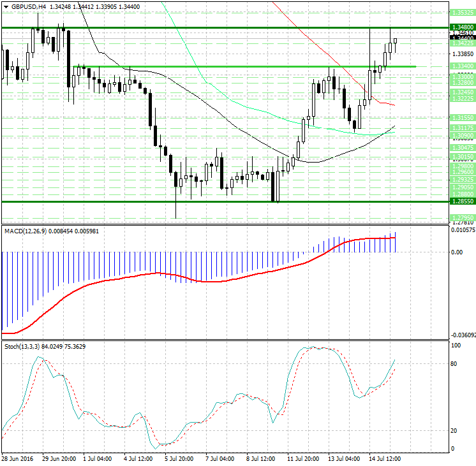
Task: Click the MACD scale value -0.036092
Action: [x=463, y=335]
